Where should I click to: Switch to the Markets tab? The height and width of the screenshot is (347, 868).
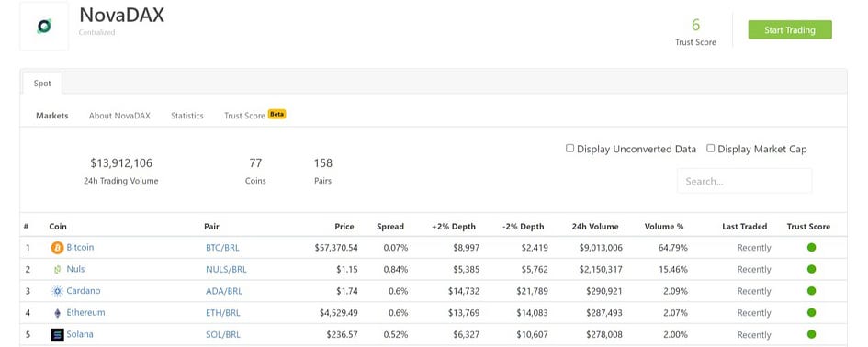click(x=52, y=116)
